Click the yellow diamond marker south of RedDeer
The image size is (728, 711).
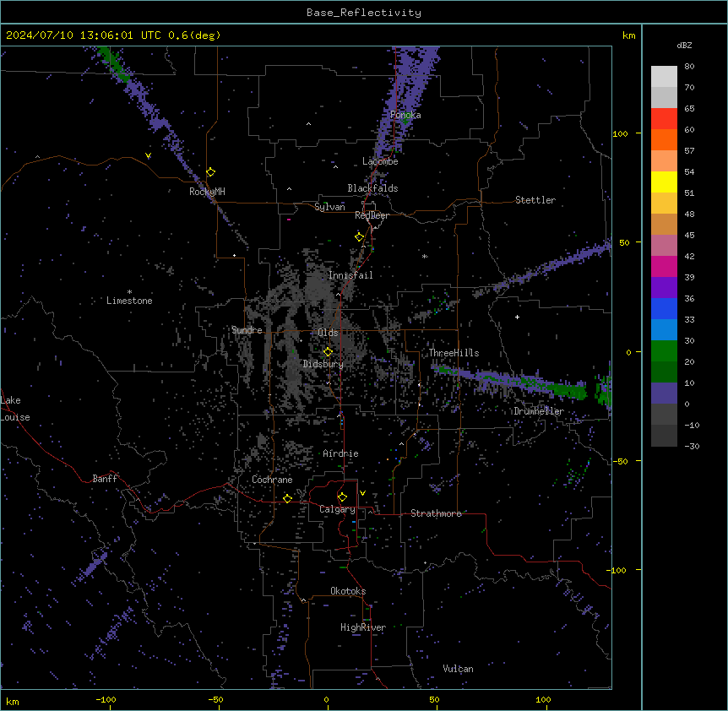[360, 237]
